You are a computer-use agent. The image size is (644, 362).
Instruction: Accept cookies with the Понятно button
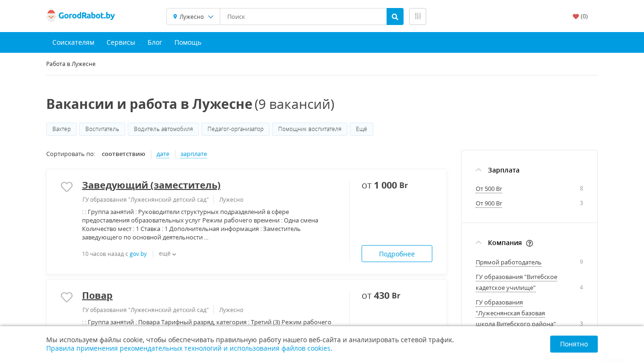(574, 344)
